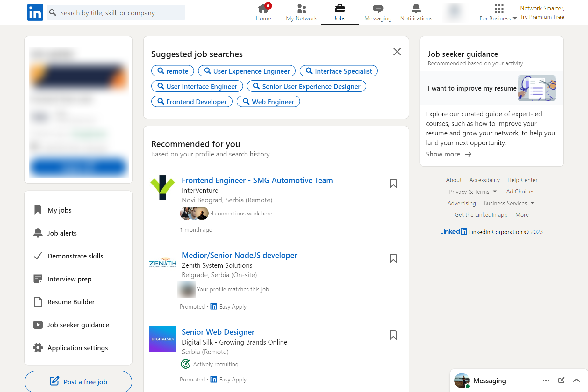This screenshot has width=588, height=392.
Task: Expand the For Business dropdown
Action: click(498, 12)
